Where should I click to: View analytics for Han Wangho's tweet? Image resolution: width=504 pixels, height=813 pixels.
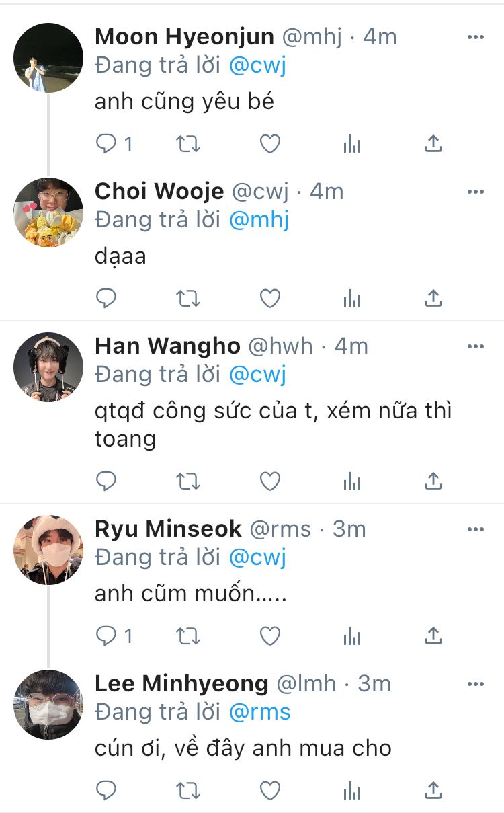[352, 481]
